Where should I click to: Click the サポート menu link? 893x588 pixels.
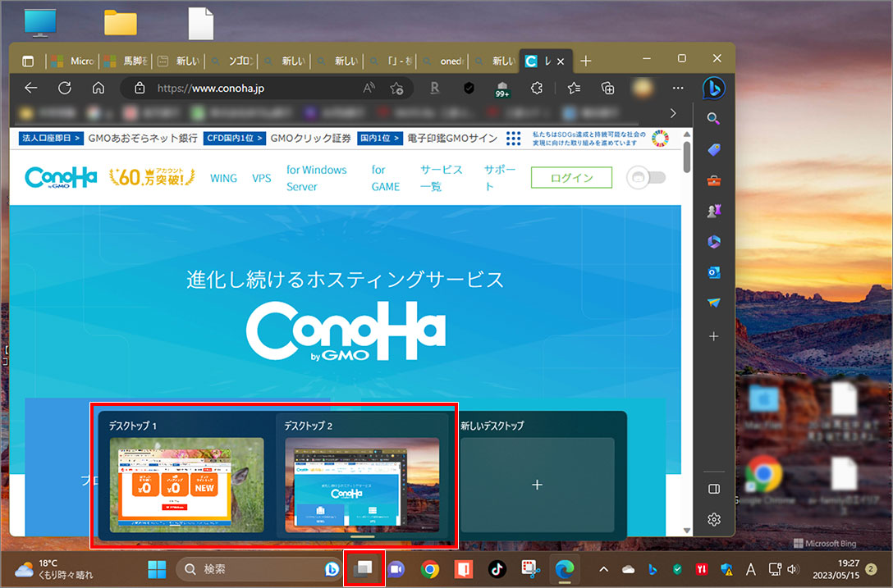(500, 178)
